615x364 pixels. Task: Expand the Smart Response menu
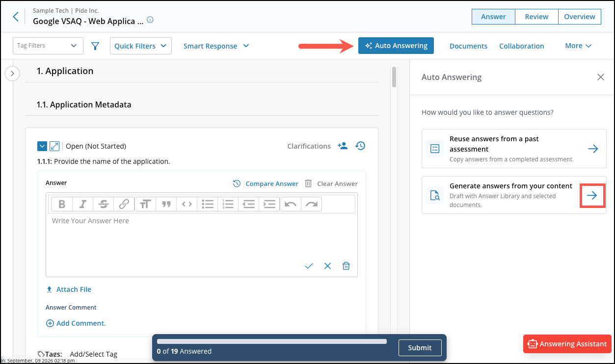click(x=216, y=46)
